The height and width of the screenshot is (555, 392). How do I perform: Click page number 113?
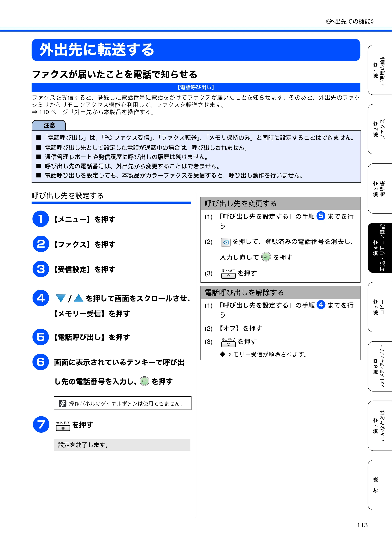coord(362,525)
